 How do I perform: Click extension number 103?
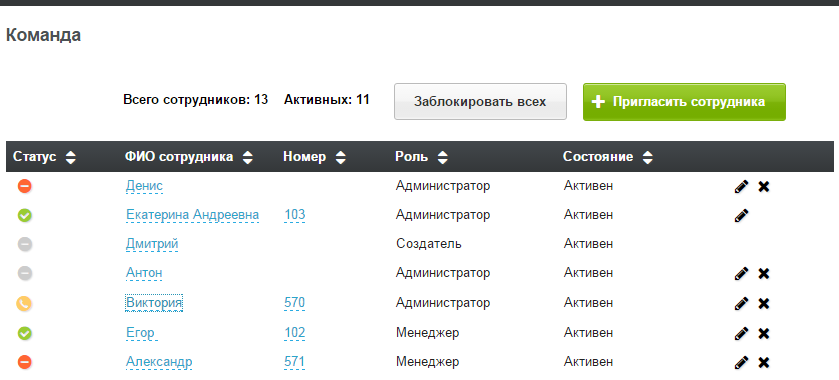(x=295, y=215)
